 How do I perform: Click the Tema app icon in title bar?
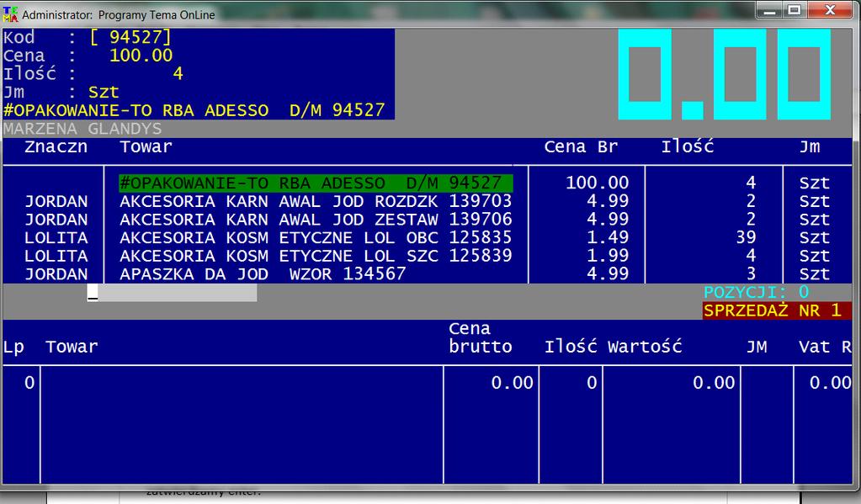click(x=10, y=14)
